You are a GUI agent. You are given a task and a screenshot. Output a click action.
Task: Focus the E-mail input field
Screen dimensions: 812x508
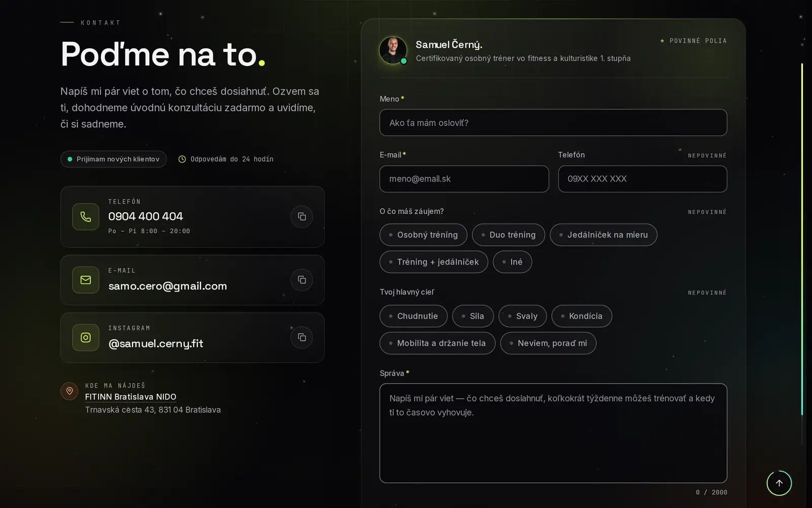pos(464,179)
